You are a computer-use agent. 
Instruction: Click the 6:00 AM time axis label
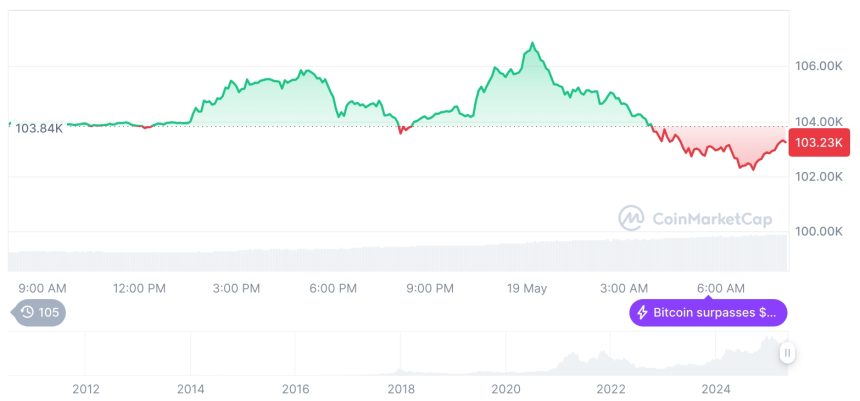[x=720, y=288]
